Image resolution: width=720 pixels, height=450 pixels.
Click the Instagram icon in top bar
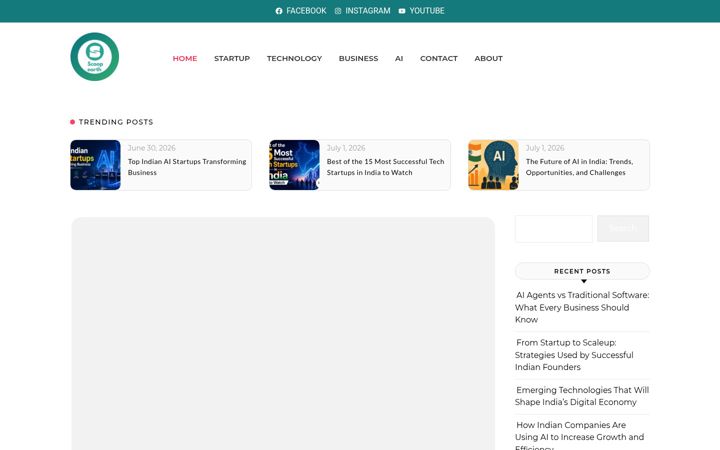(338, 11)
